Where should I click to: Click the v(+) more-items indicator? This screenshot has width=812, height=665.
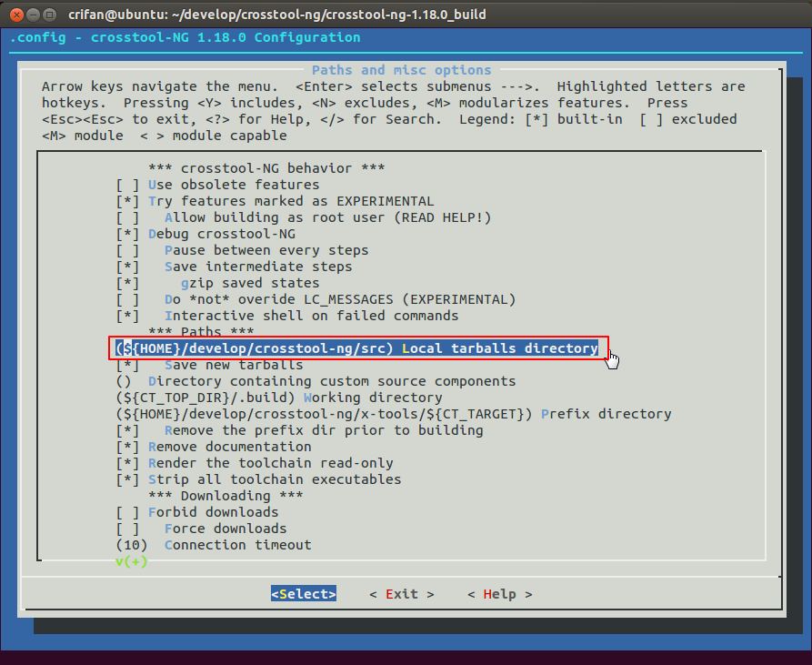point(132,561)
